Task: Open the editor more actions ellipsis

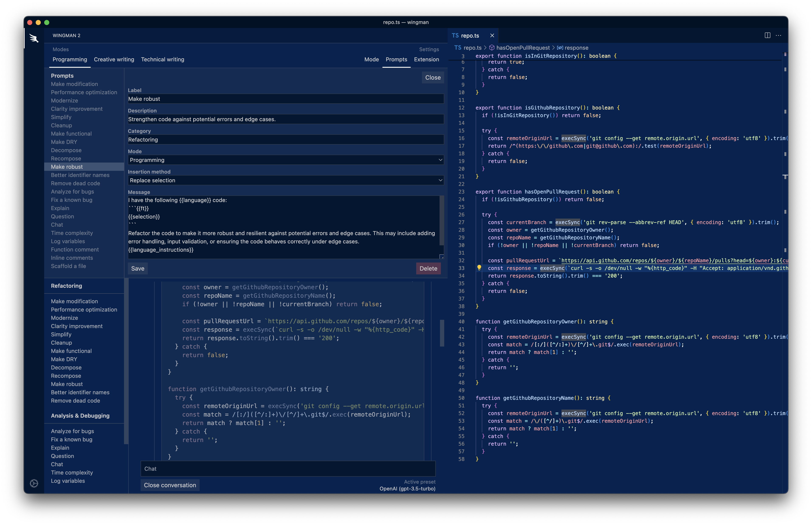Action: point(779,35)
